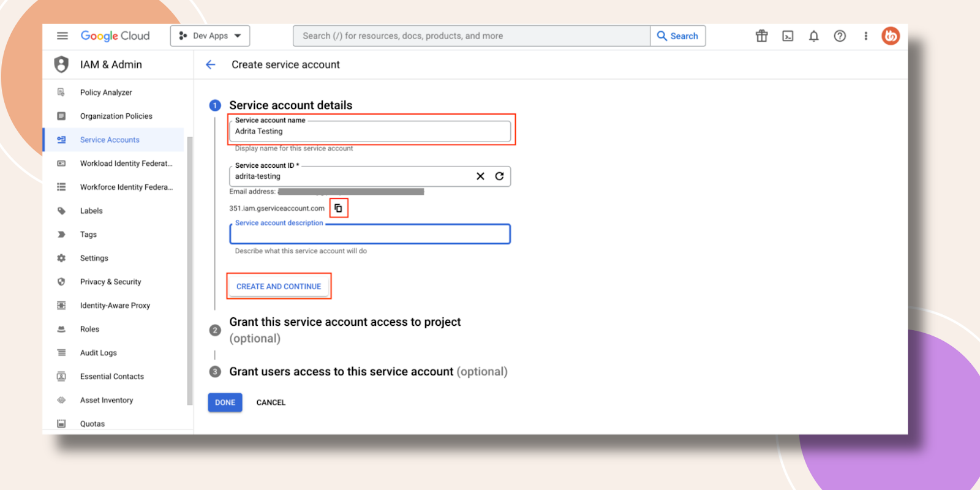Click the Organization Policies icon
The height and width of the screenshot is (490, 980).
coord(61,116)
